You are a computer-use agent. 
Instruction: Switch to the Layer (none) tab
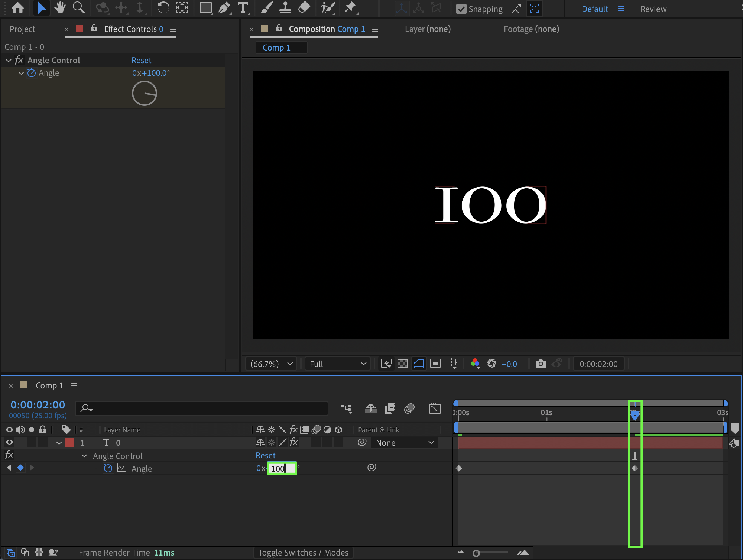click(x=428, y=29)
